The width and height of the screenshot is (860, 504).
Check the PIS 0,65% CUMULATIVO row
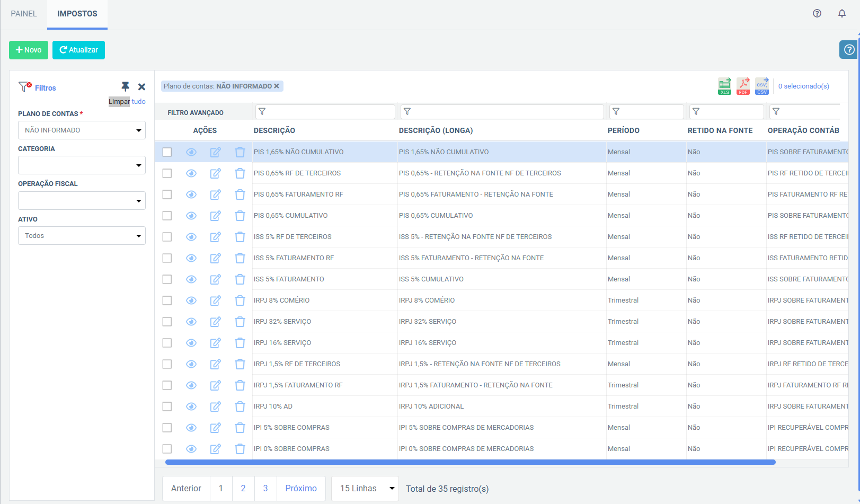(167, 216)
